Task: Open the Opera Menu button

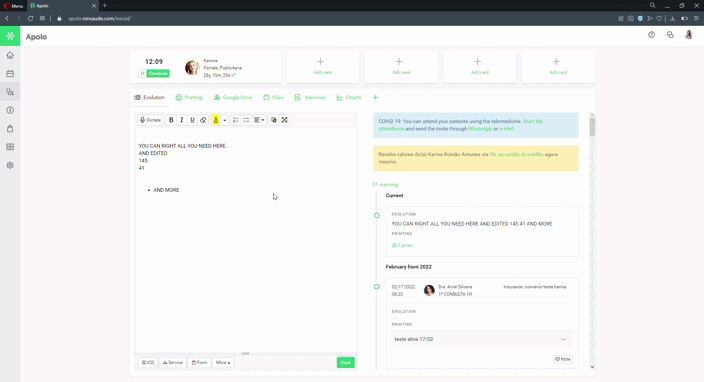Action: [13, 6]
